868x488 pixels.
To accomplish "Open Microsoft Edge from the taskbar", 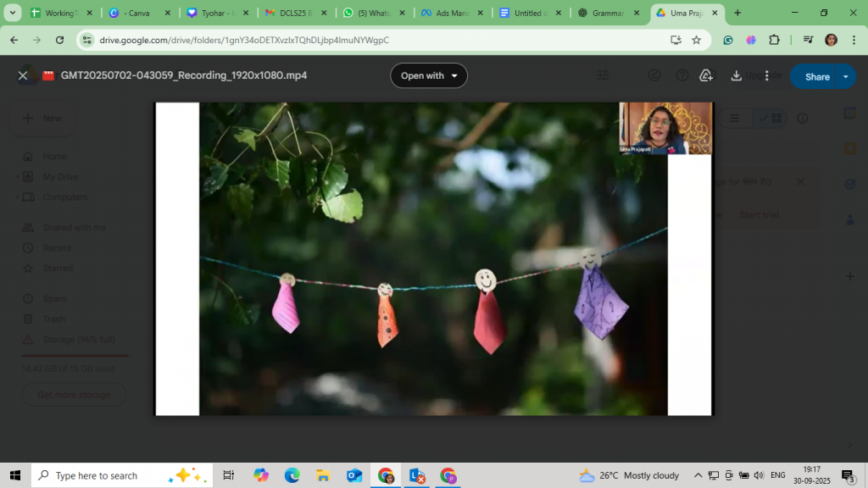I will coord(292,475).
